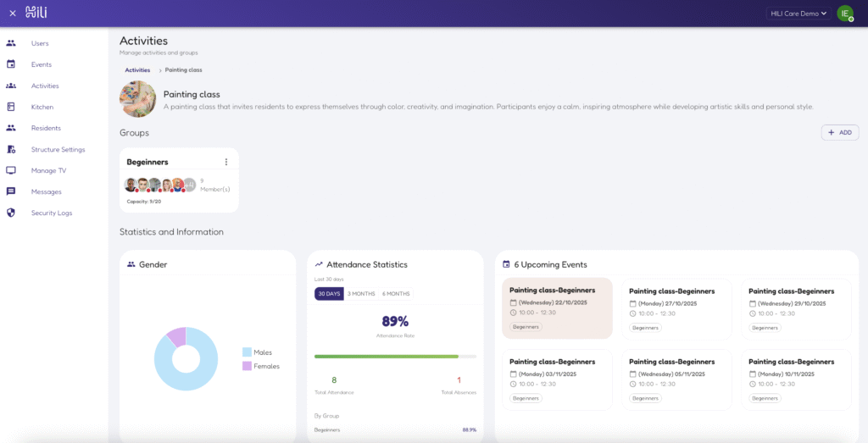
Task: Open the Users icon in sidebar
Action: pyautogui.click(x=11, y=43)
